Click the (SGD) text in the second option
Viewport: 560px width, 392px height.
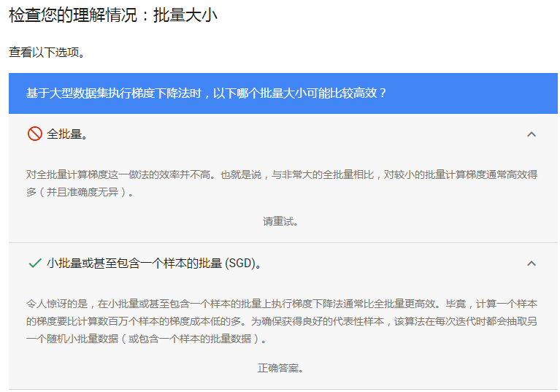click(242, 264)
